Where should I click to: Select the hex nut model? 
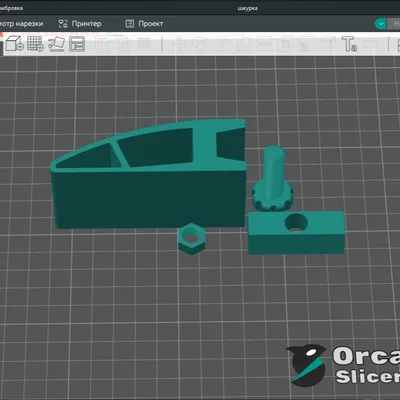coord(192,239)
